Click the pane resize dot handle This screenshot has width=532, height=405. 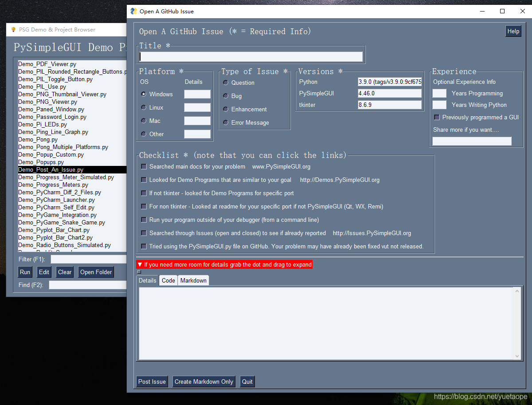139,272
